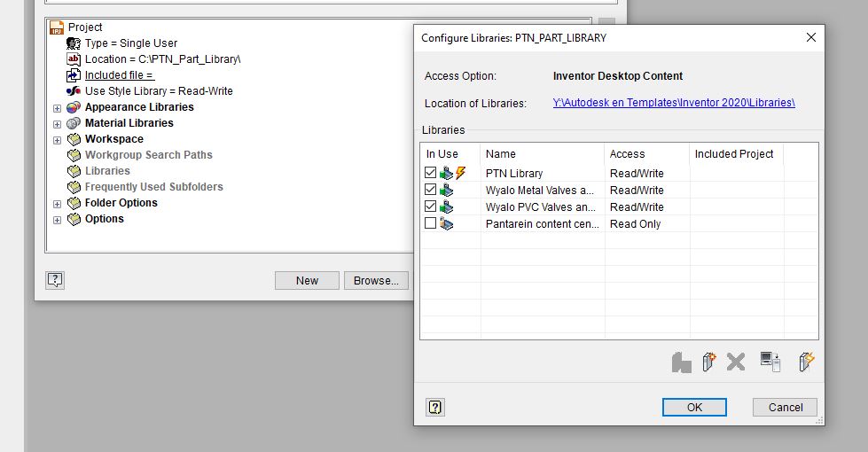Expand the Folder Options node
Screen dimensions: 868x452
pyautogui.click(x=57, y=204)
